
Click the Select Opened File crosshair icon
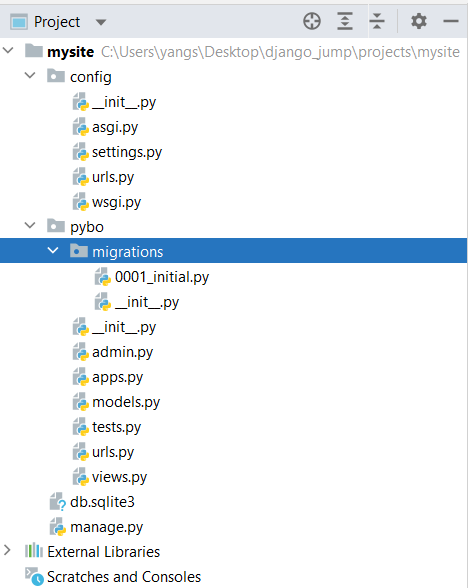coord(312,21)
